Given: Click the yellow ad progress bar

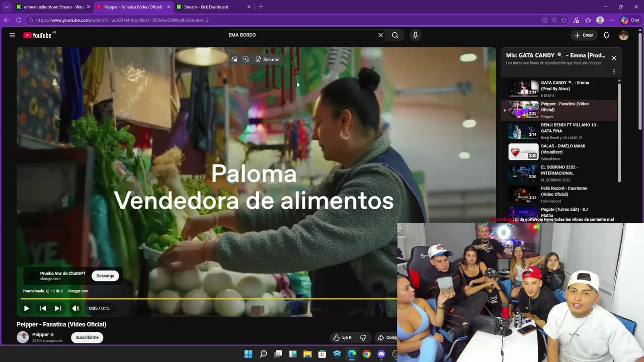Looking at the screenshot, I should pos(209,299).
